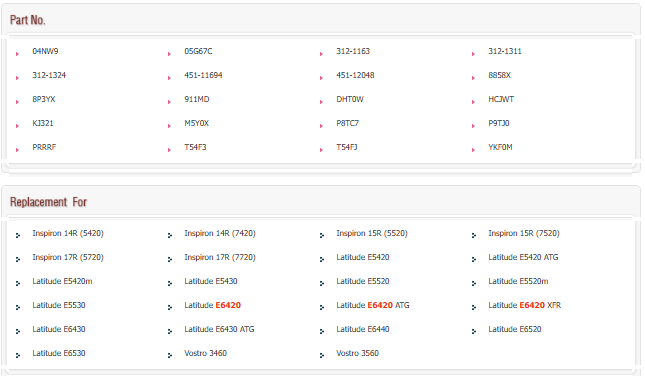Select Inspiron 14R (7420) model
Image resolution: width=645 pixels, height=376 pixels.
click(220, 233)
